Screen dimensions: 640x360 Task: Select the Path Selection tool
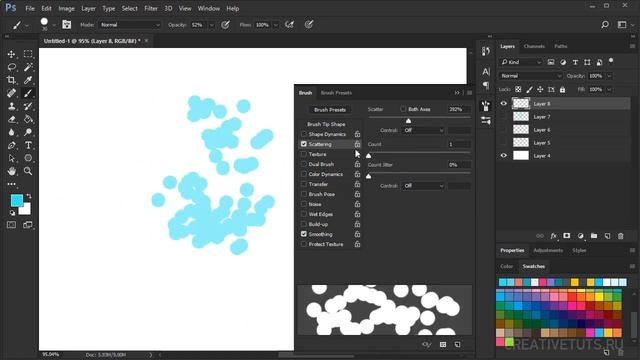(11, 158)
